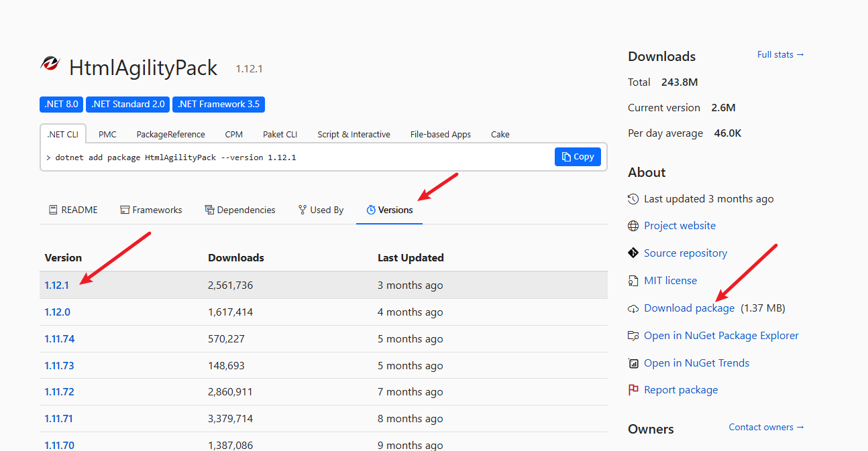View the MIT license link
The height and width of the screenshot is (451, 868).
pyautogui.click(x=670, y=280)
